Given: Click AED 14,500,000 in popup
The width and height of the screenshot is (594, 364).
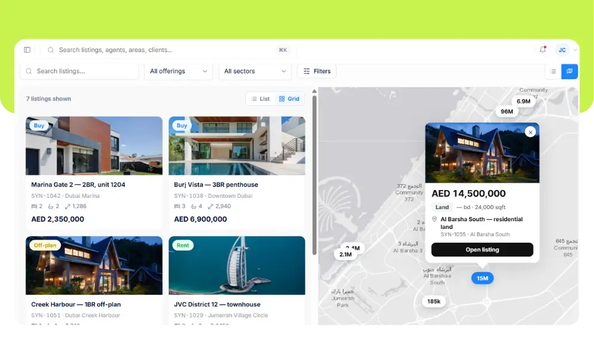Looking at the screenshot, I should point(469,194).
